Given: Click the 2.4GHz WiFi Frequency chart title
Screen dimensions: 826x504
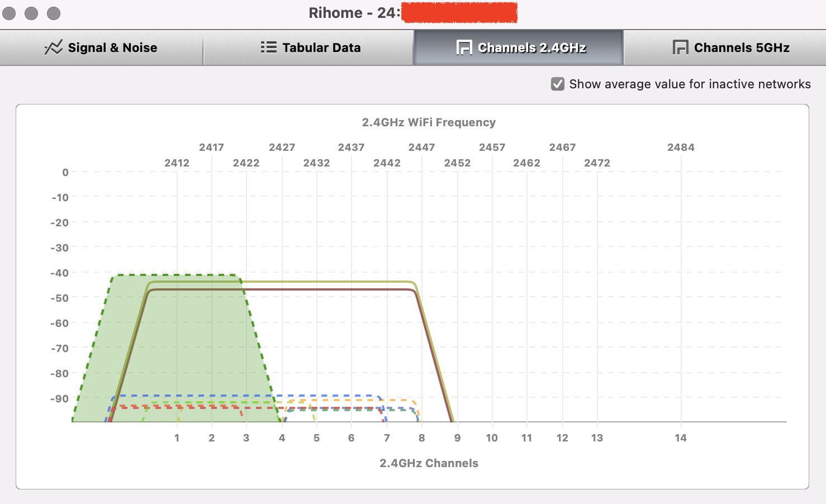Looking at the screenshot, I should [x=429, y=122].
